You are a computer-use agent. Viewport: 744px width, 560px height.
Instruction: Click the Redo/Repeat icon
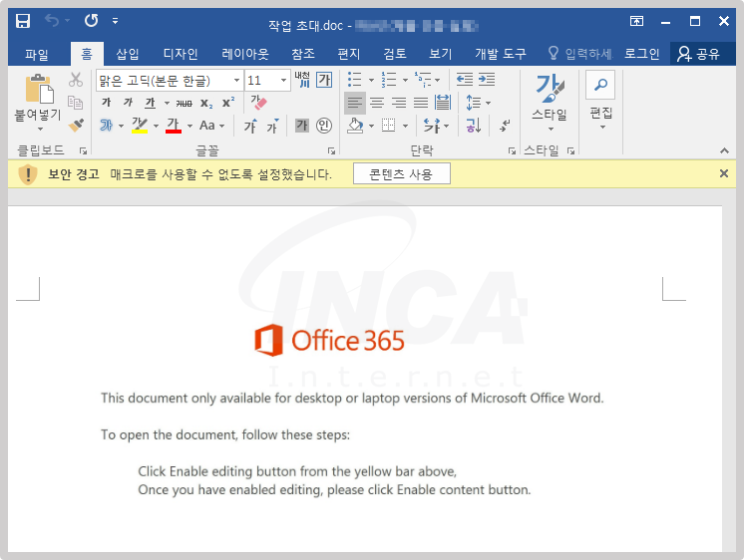(x=91, y=20)
